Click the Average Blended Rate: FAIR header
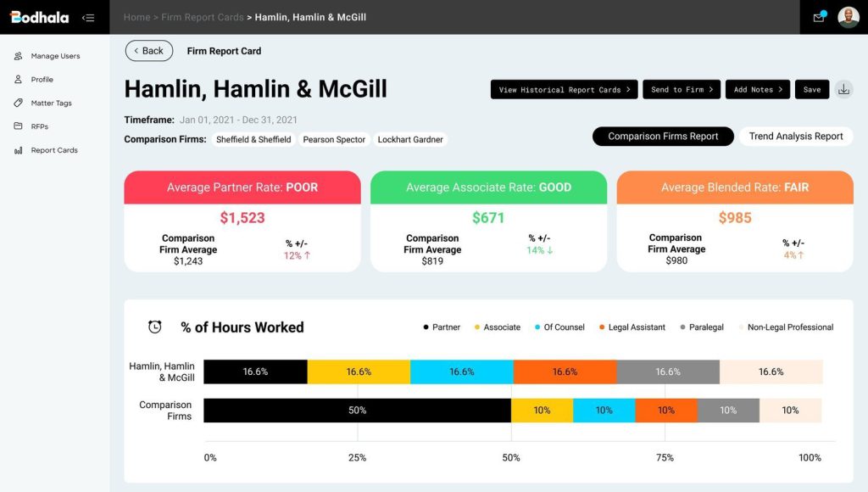The image size is (868, 492). coord(735,187)
